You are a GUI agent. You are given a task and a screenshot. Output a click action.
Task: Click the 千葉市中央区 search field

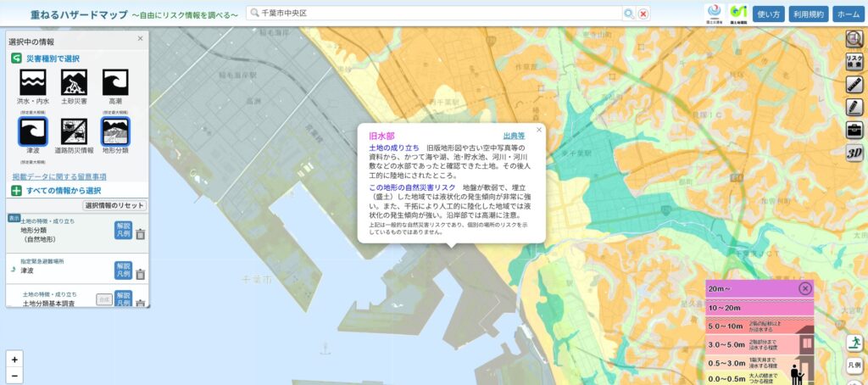point(435,14)
